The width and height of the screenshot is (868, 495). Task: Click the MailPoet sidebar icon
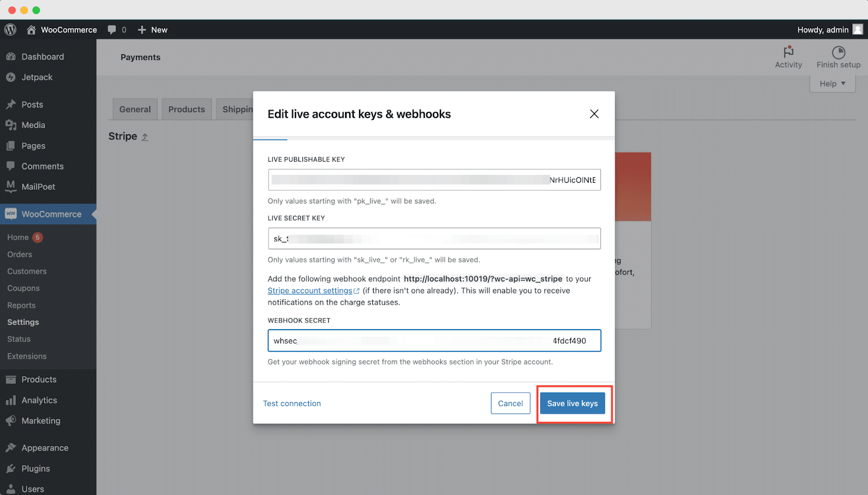[11, 187]
